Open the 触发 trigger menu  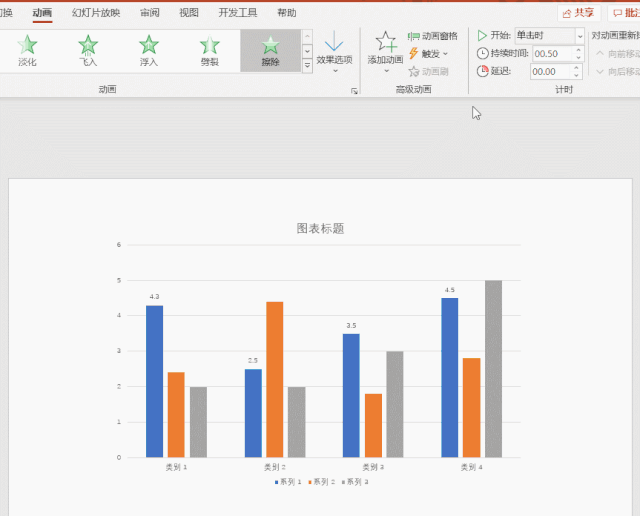point(428,53)
